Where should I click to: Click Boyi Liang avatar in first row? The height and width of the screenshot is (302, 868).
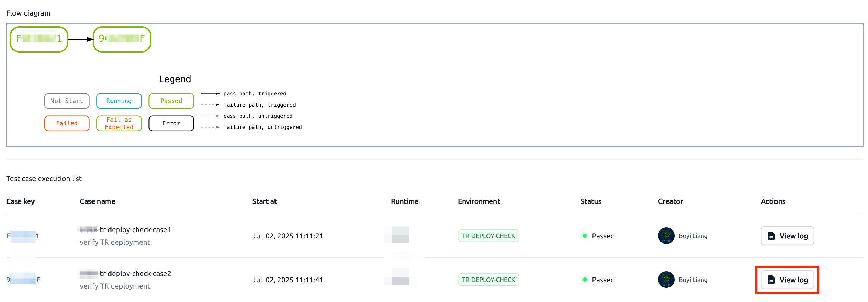pyautogui.click(x=666, y=236)
